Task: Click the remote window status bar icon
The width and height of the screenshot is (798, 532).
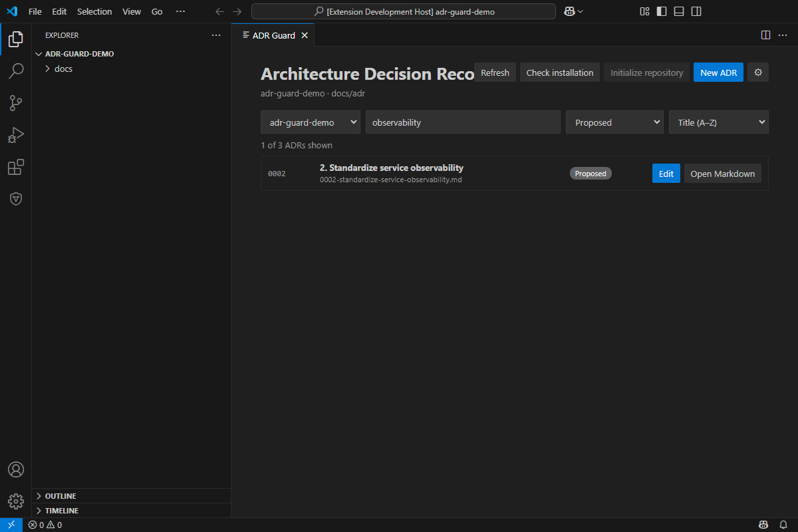Action: pyautogui.click(x=11, y=525)
